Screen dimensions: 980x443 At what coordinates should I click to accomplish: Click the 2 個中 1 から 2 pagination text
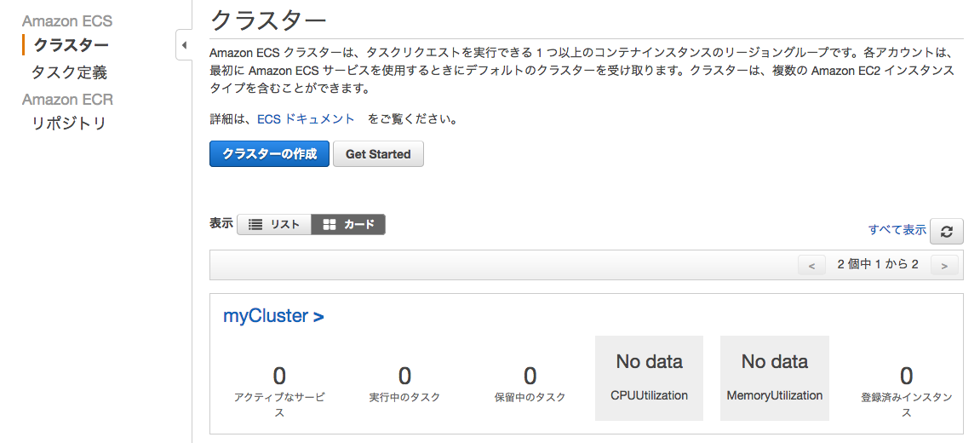click(878, 265)
